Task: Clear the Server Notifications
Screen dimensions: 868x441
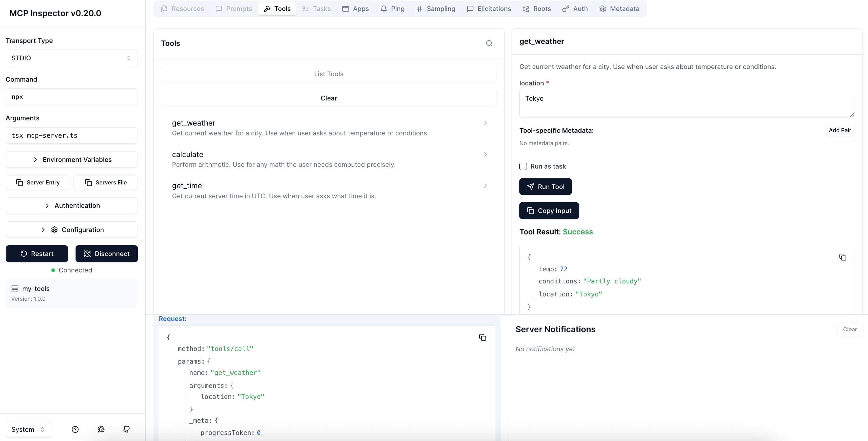Action: point(850,329)
